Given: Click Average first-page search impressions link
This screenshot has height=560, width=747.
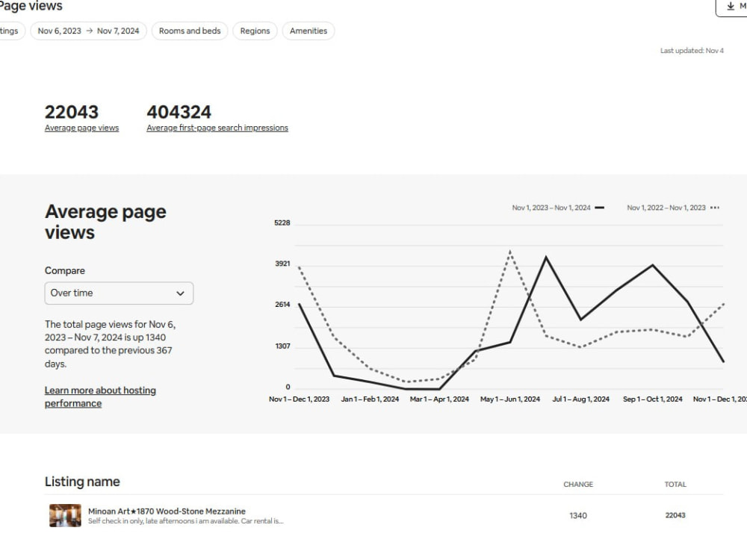Looking at the screenshot, I should [217, 128].
